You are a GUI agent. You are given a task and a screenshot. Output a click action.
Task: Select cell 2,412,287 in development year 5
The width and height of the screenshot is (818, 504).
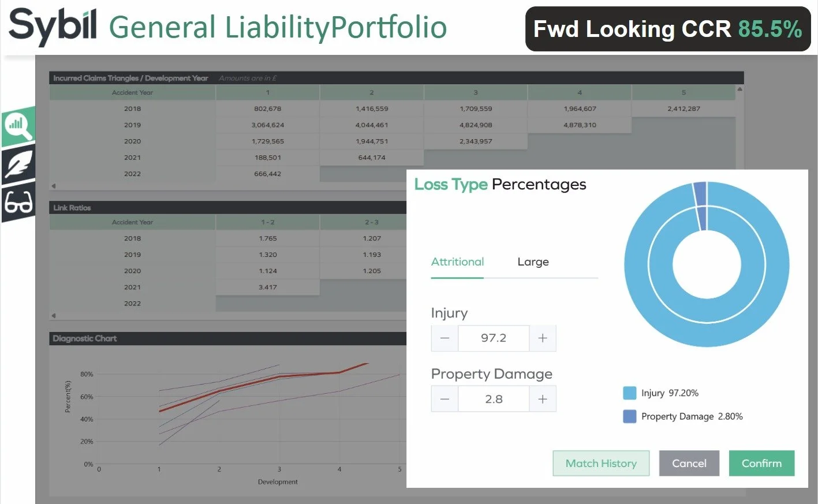click(x=683, y=109)
